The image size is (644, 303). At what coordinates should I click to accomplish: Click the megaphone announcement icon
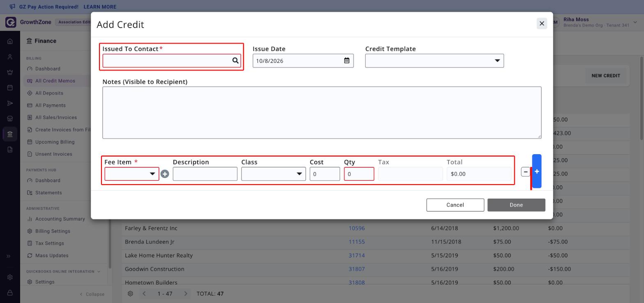(x=12, y=7)
